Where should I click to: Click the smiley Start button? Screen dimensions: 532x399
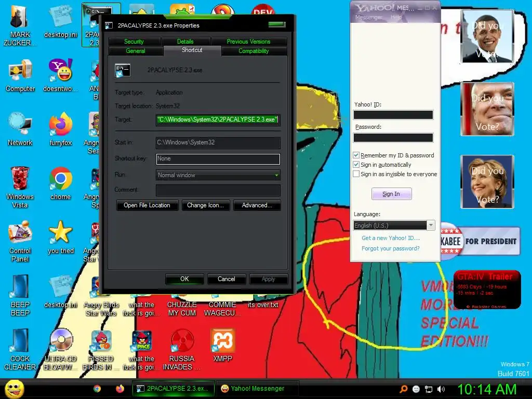coord(14,389)
